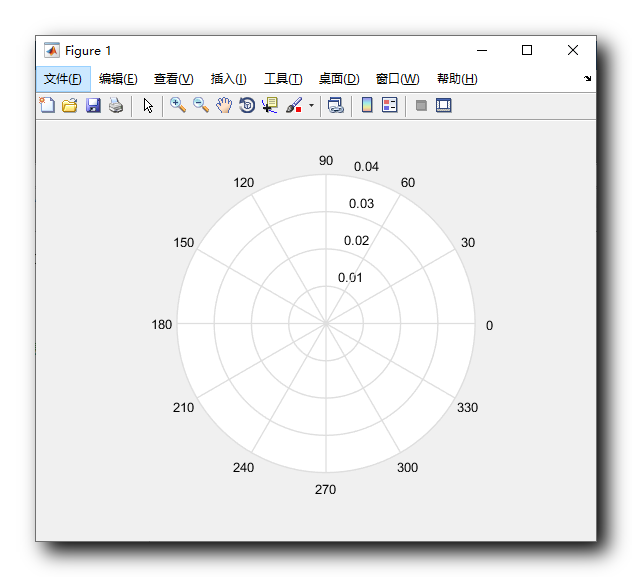Screen dimensions: 632x577
Task: Click the center origin of the polar plot
Action: click(x=326, y=323)
